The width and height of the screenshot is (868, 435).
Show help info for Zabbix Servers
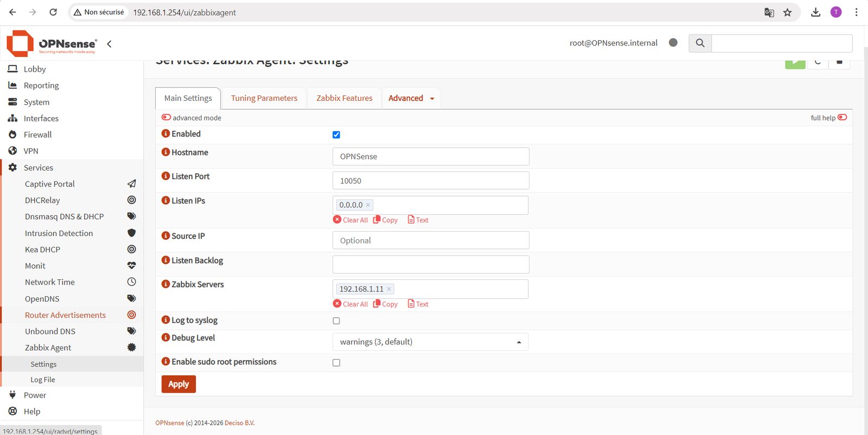(x=166, y=284)
